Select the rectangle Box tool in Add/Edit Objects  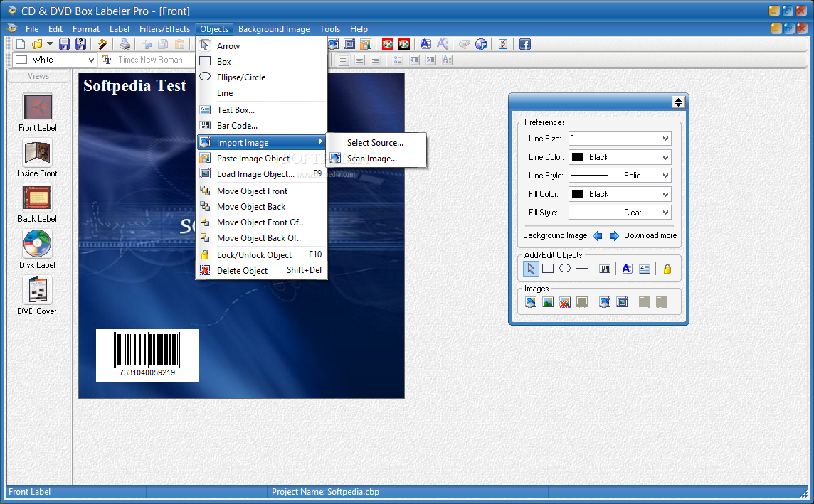tap(548, 269)
